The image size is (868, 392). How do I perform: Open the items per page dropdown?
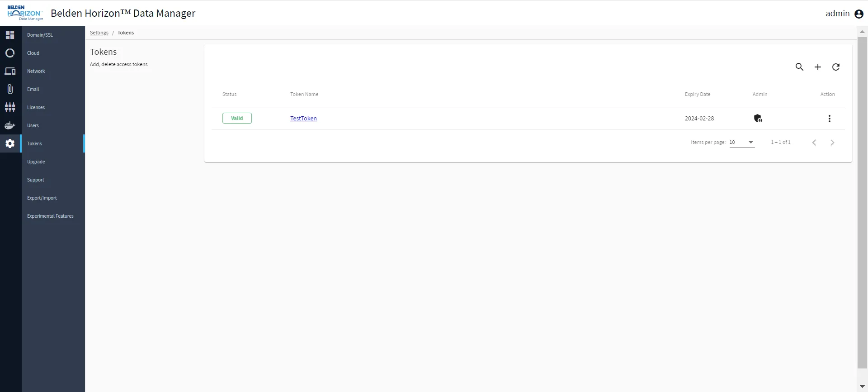tap(742, 143)
